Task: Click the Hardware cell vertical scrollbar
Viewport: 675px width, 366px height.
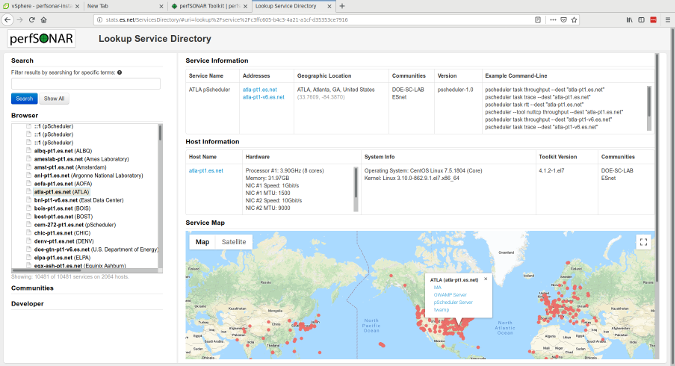Action: pyautogui.click(x=356, y=182)
